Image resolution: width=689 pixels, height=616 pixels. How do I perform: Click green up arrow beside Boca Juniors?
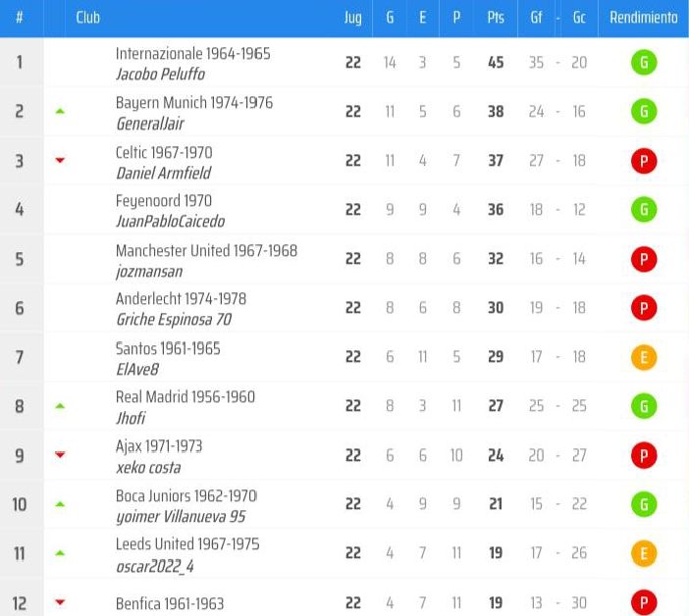pyautogui.click(x=60, y=504)
